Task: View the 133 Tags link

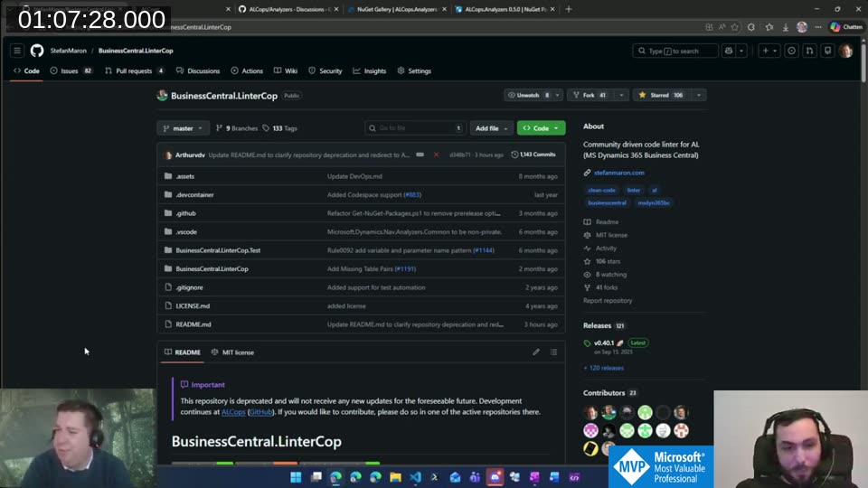Action: point(280,128)
